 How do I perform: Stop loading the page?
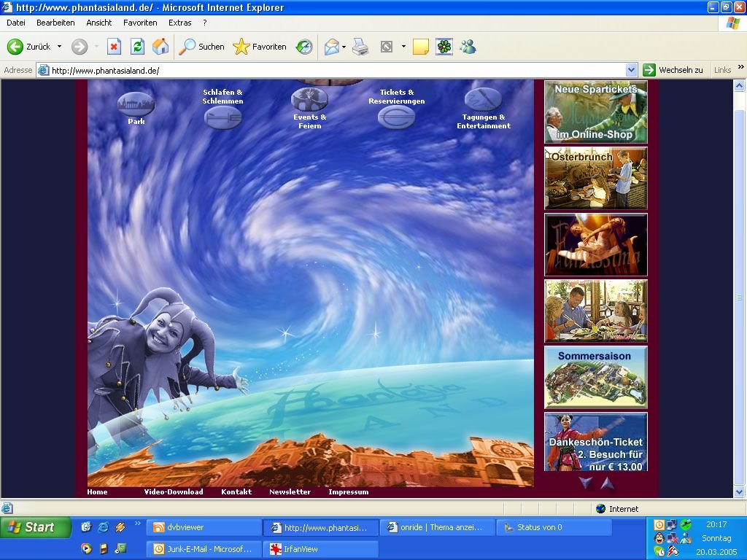click(114, 47)
